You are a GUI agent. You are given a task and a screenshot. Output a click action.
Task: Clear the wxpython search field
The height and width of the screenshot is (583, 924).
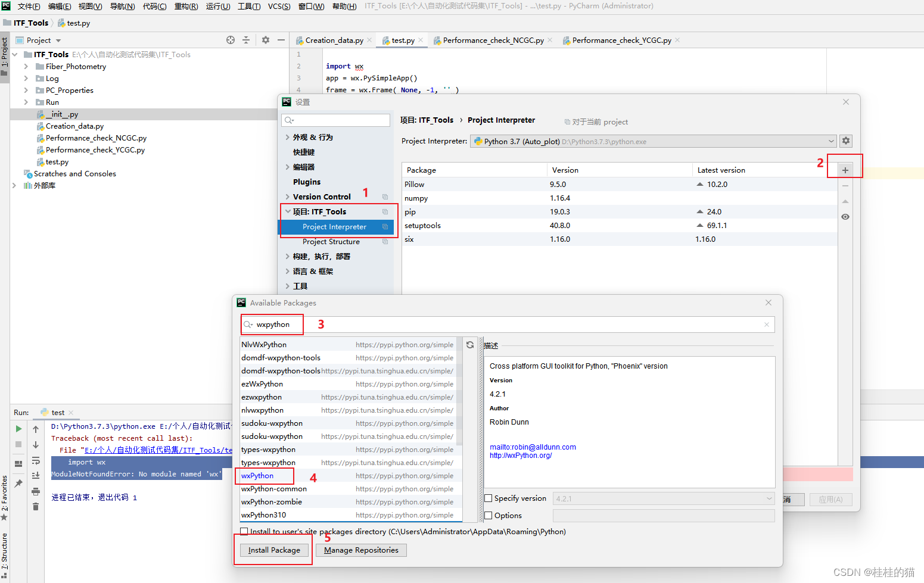767,325
